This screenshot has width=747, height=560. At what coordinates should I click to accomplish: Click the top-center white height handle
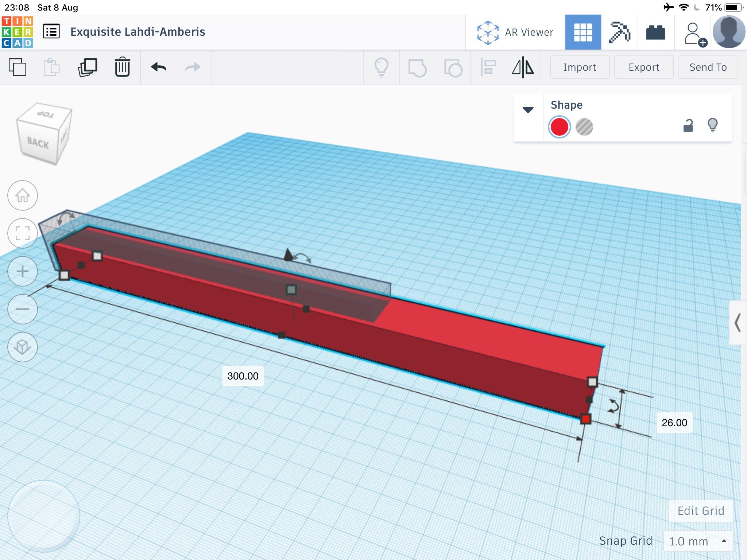291,290
